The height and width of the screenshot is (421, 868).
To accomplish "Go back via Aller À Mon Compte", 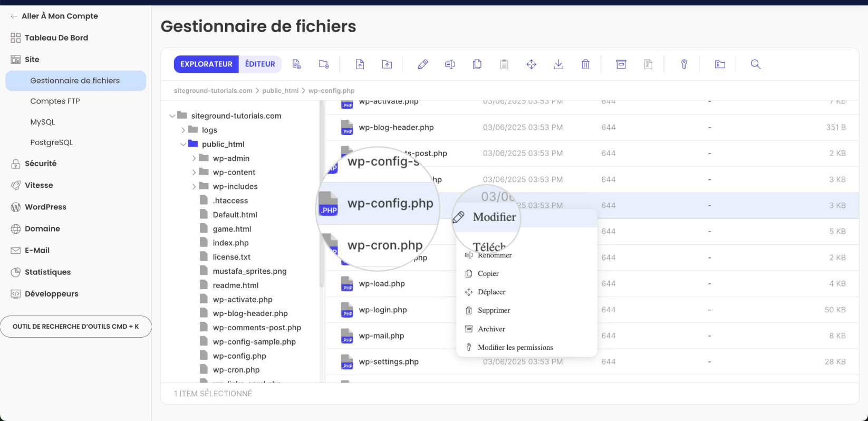I will (x=54, y=16).
